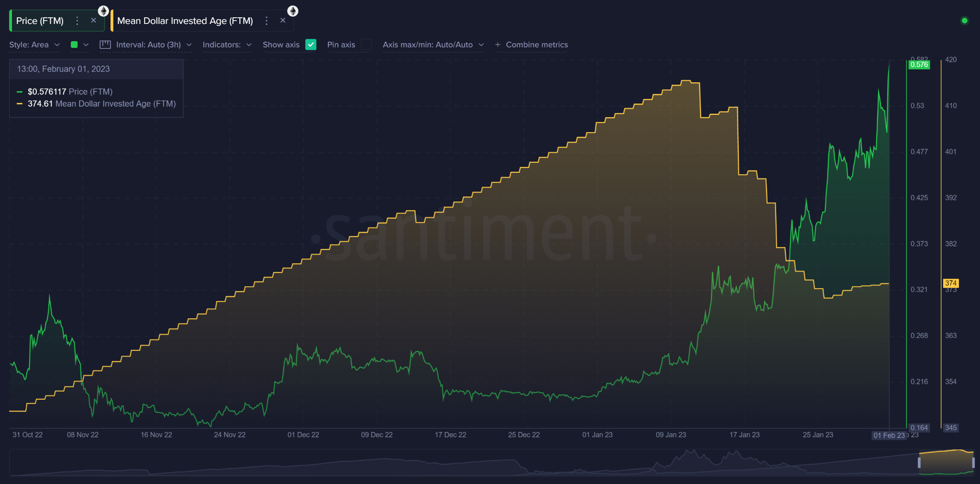
Task: Remove Price (FTM) with its close button
Action: pyautogui.click(x=94, y=21)
